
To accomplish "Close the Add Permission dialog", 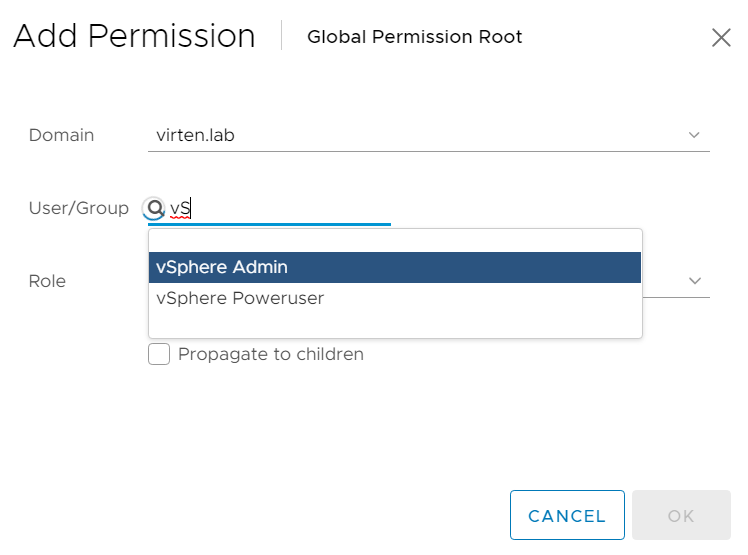I will [x=720, y=38].
